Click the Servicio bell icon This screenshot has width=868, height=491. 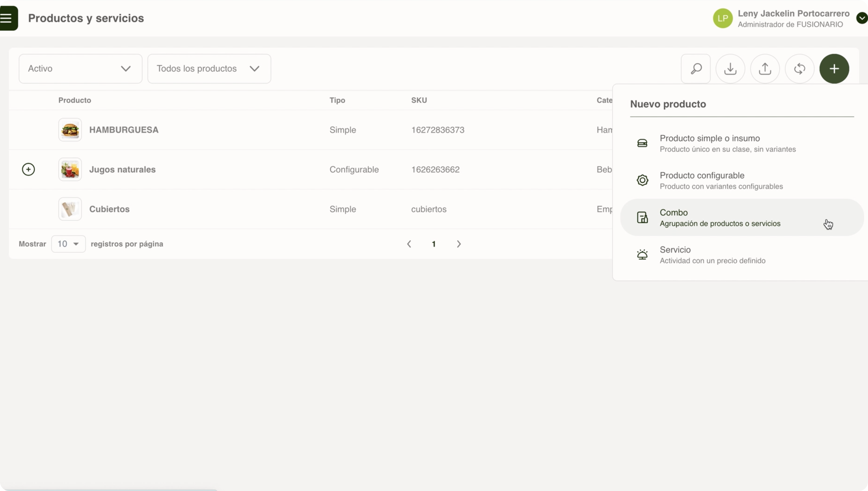[642, 255]
